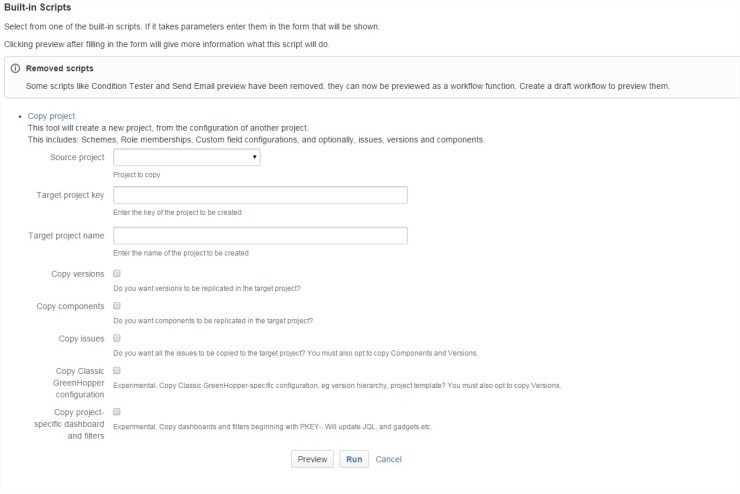Tick the Copy components checkbox
740x494 pixels.
pyautogui.click(x=117, y=305)
